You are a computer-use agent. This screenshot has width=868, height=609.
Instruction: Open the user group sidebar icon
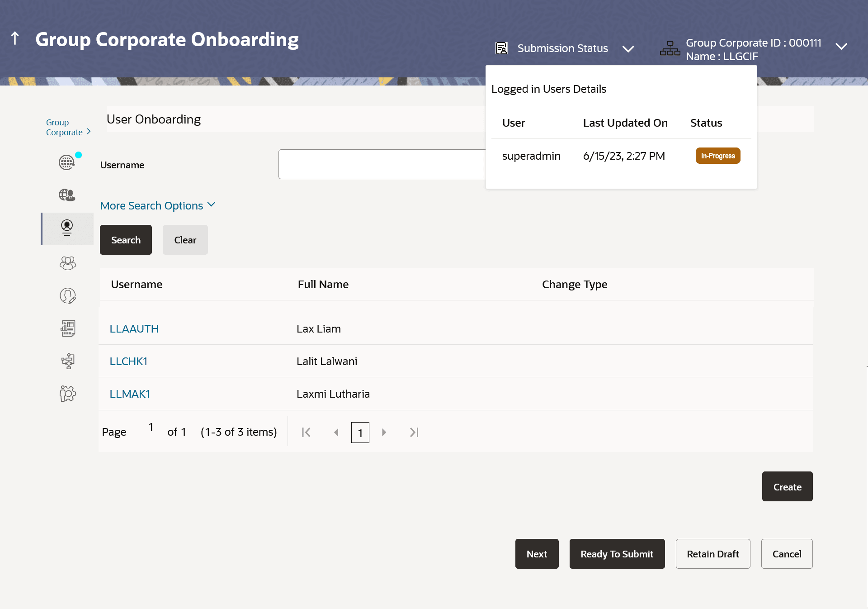click(x=68, y=263)
